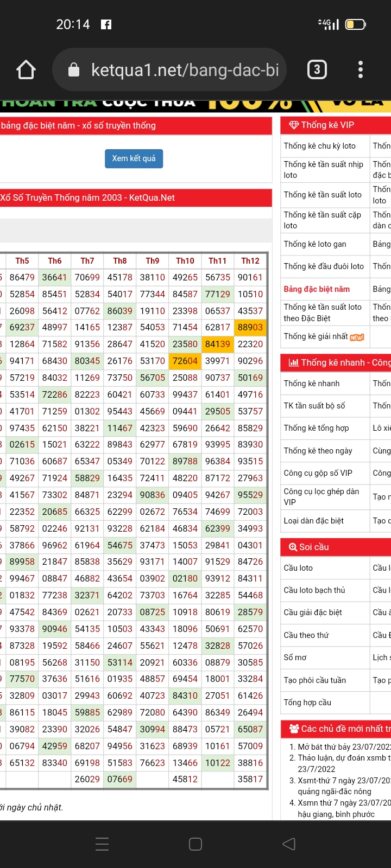Open the browser three-dot menu
Screen dimensions: 391x868
click(361, 69)
